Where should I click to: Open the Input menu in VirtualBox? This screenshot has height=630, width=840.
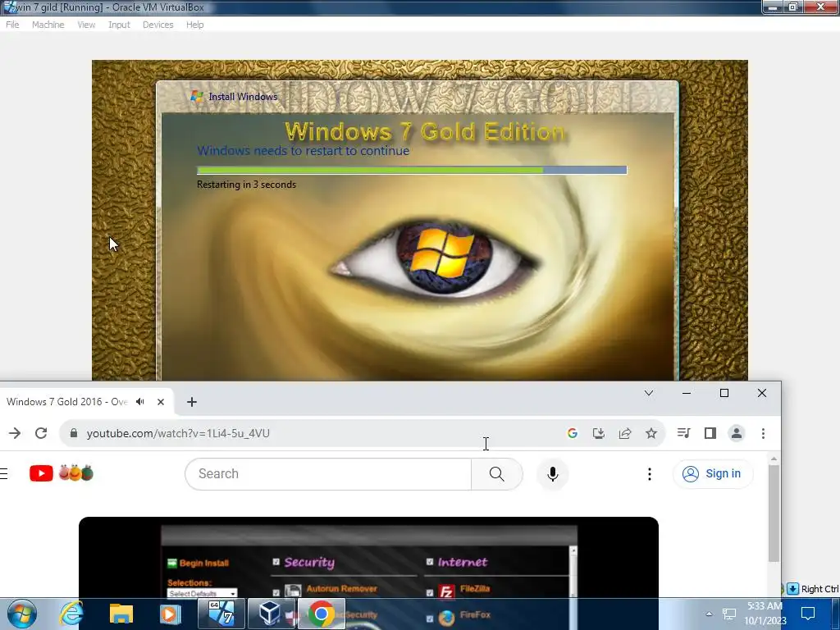point(119,25)
